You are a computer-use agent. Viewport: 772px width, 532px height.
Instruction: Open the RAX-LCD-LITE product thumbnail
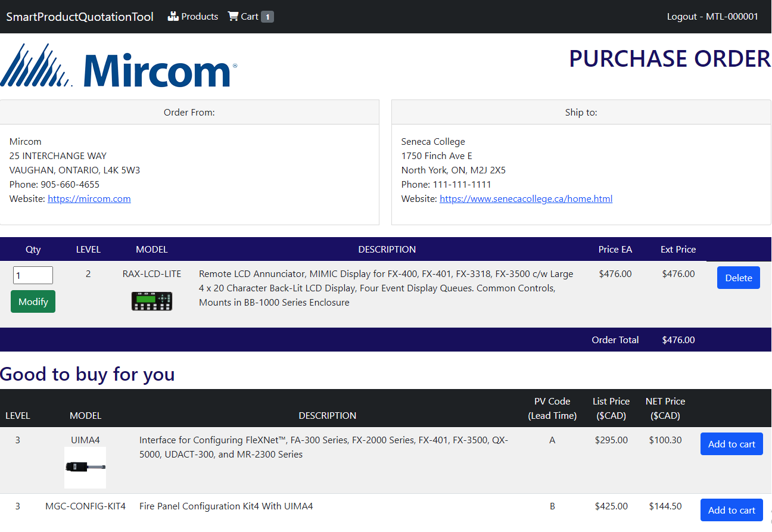coord(152,301)
